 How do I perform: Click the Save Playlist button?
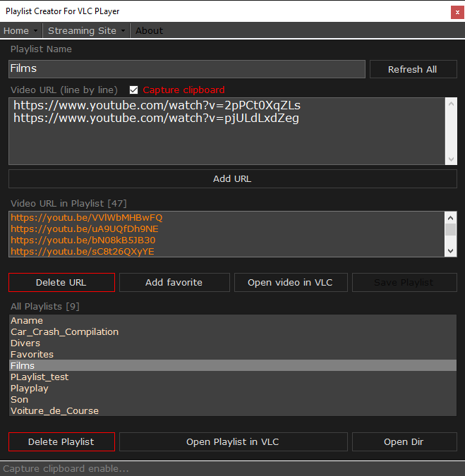[x=404, y=282]
